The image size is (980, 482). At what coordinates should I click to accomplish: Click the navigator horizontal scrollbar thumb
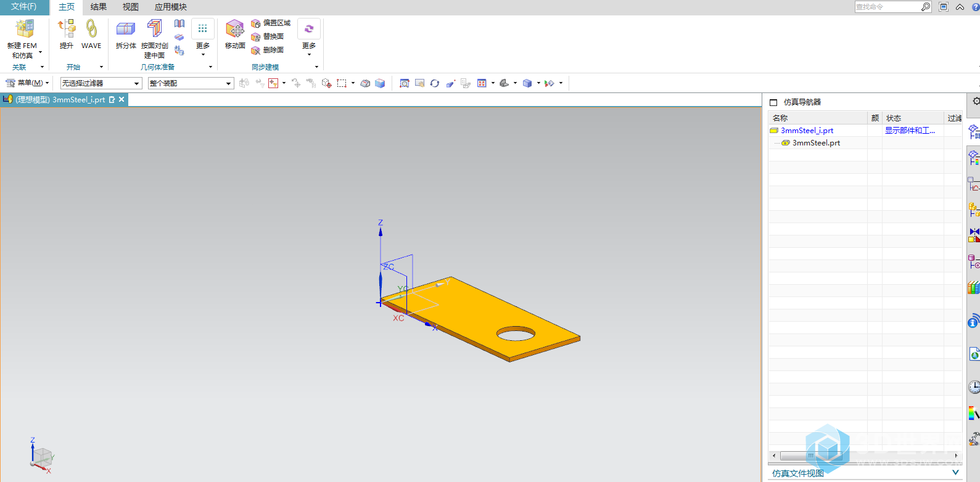tap(811, 455)
